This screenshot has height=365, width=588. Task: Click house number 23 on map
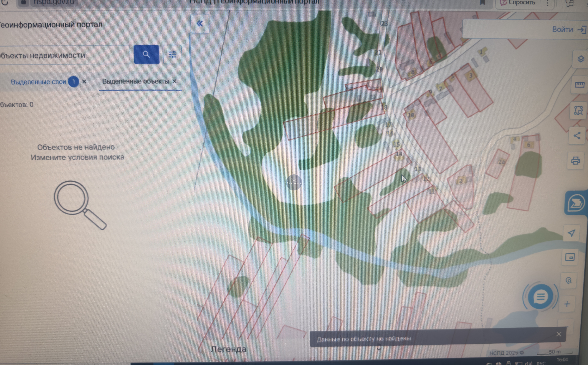point(384,24)
